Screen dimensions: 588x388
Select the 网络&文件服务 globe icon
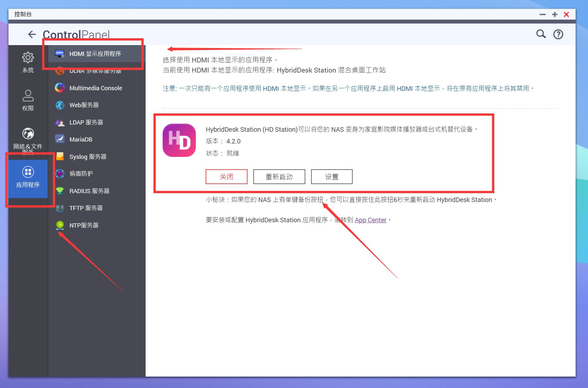click(28, 133)
